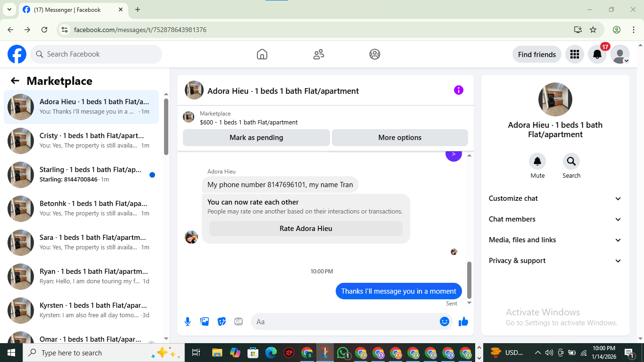644x362 pixels.
Task: Reload the page in browser
Action: [44, 30]
